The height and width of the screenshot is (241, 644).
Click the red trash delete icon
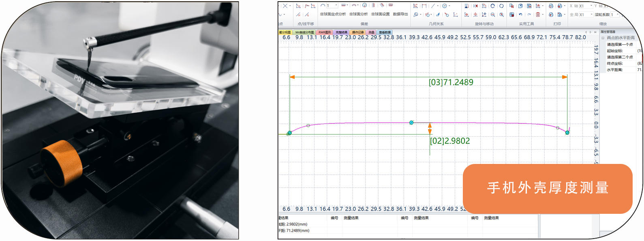(x=538, y=15)
